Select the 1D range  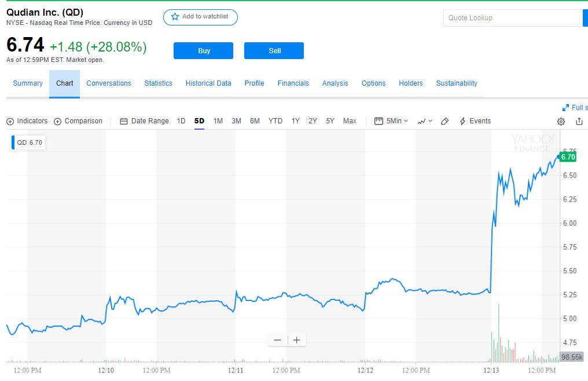point(181,121)
